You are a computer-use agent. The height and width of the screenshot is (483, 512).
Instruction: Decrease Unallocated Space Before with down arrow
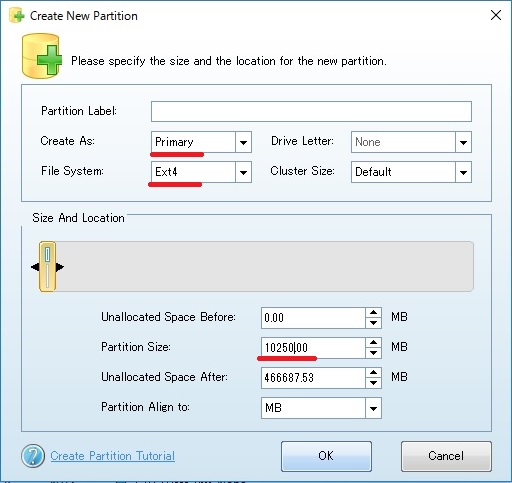point(373,323)
